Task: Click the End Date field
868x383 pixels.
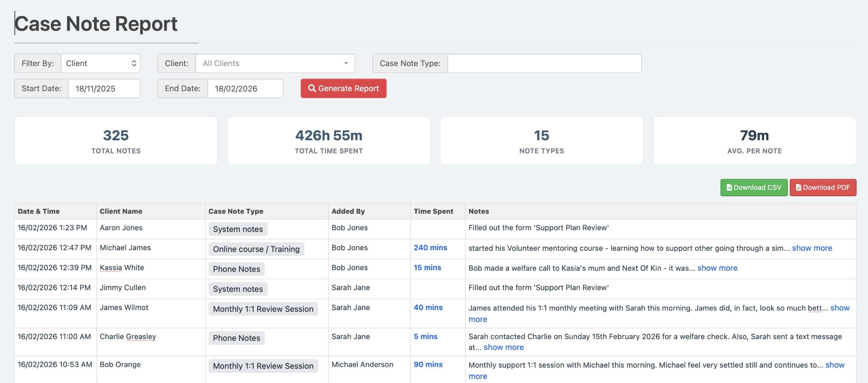Action: pyautogui.click(x=245, y=89)
